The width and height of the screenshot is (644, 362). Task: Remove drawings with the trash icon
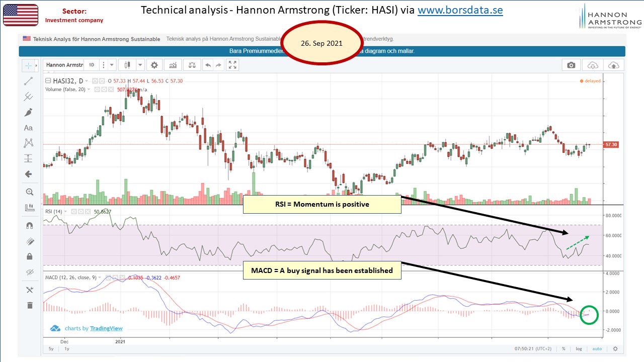coord(29,305)
